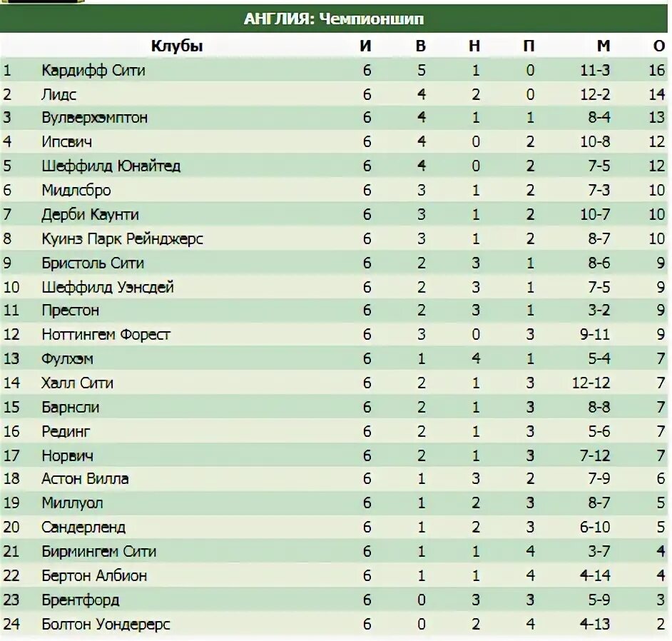Click the В wins column header
The height and width of the screenshot is (641, 672).
click(421, 46)
